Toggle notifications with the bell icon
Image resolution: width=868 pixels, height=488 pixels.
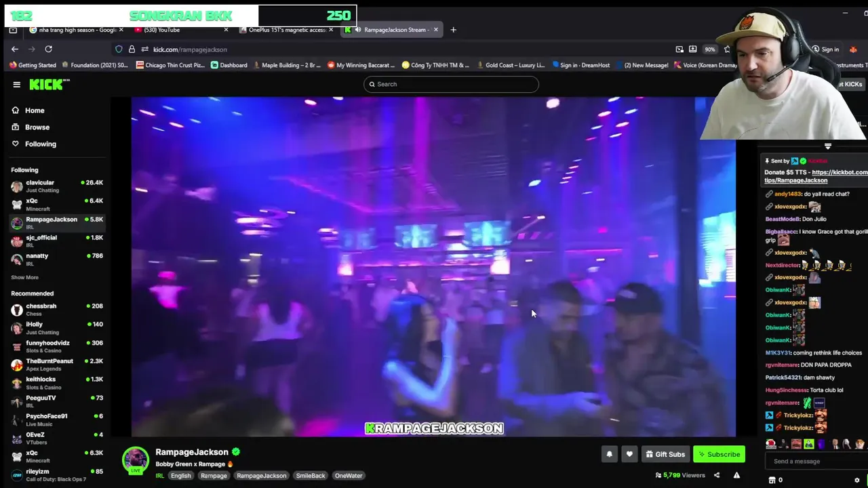coord(609,454)
